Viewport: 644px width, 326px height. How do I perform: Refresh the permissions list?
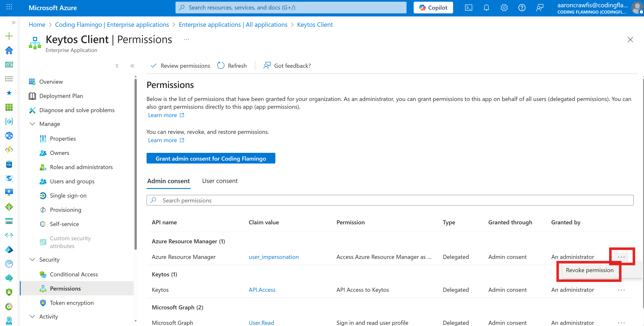click(232, 66)
